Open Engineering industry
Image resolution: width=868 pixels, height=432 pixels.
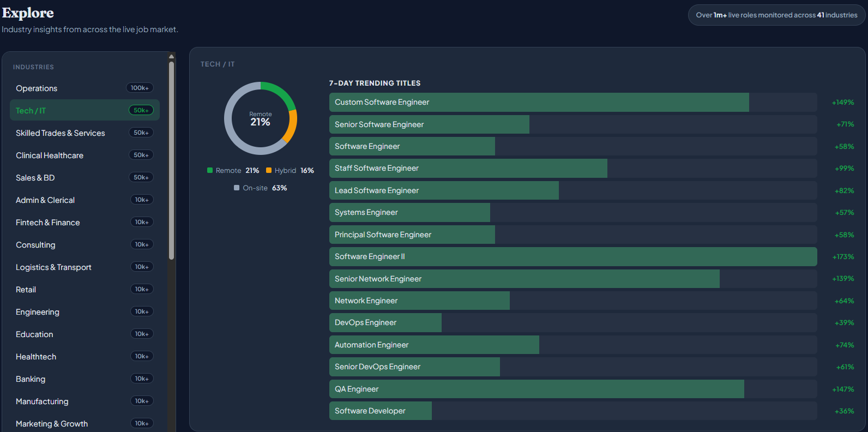[85, 311]
